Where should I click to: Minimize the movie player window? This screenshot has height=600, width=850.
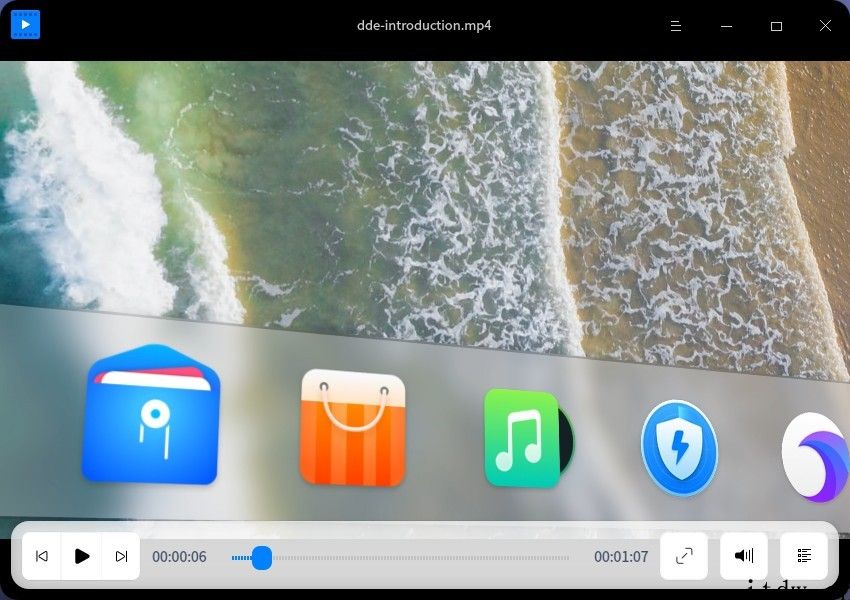tap(726, 26)
